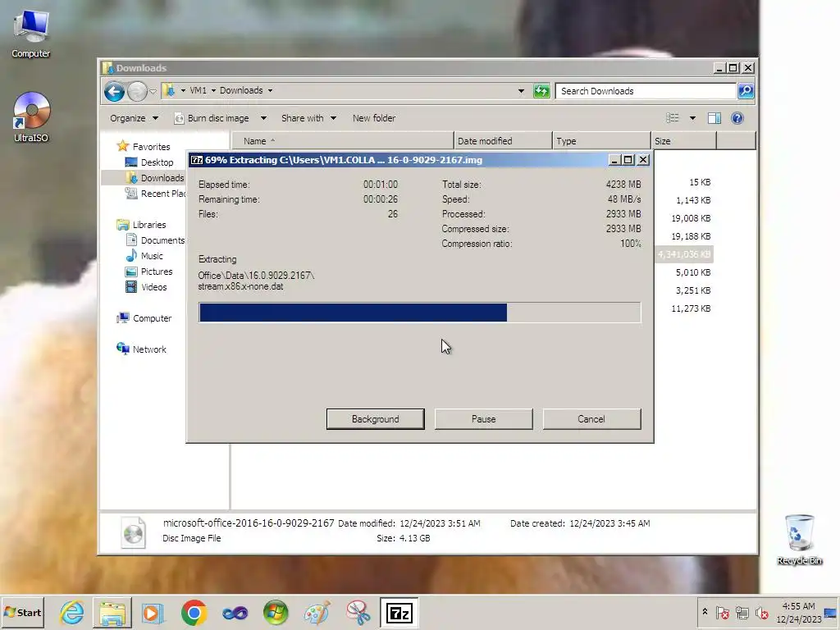Click the Action Center flag tray icon

coord(722,612)
